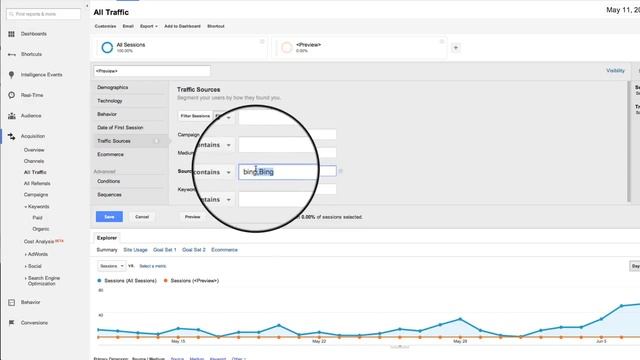Switch to the Goal Set 2 view

[194, 250]
